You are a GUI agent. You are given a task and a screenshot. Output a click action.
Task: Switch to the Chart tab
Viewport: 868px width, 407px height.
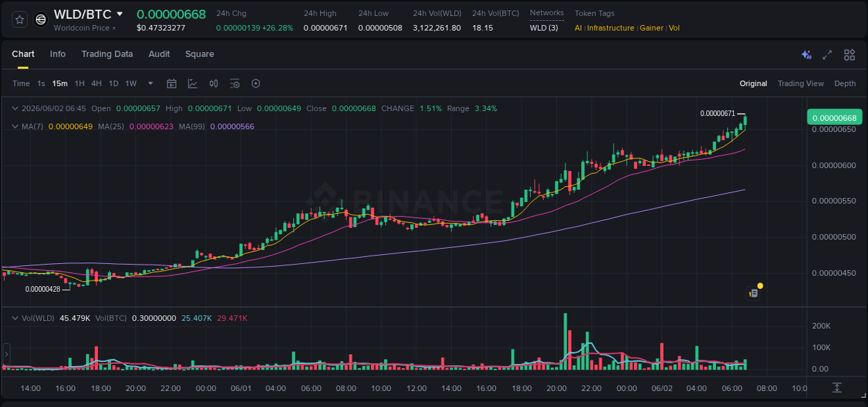point(23,54)
